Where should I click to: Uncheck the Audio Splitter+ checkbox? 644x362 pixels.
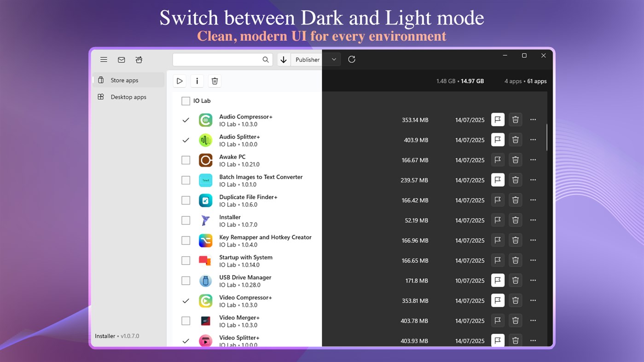[x=186, y=140]
